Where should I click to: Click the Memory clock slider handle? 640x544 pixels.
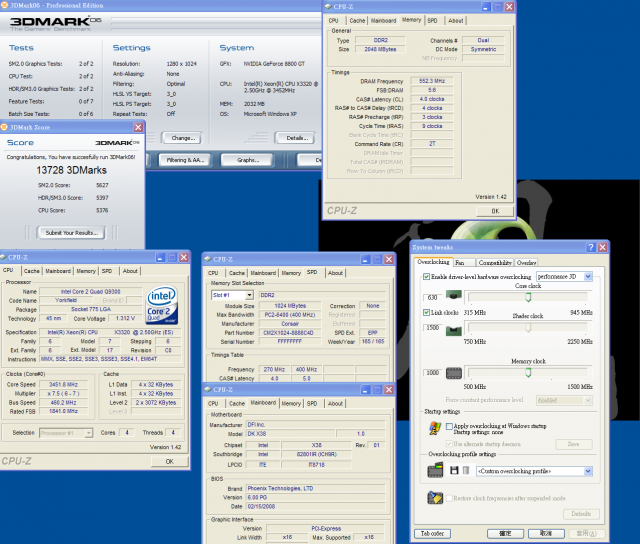(x=528, y=373)
